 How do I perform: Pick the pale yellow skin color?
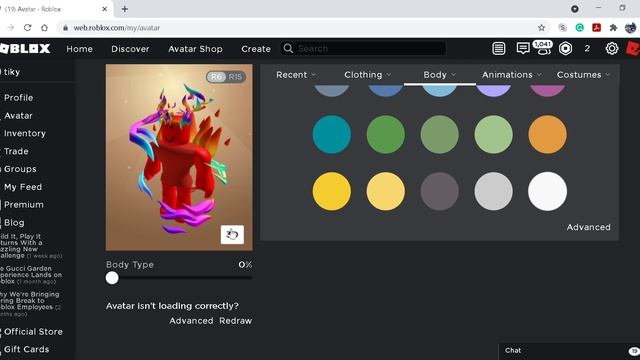pos(386,191)
